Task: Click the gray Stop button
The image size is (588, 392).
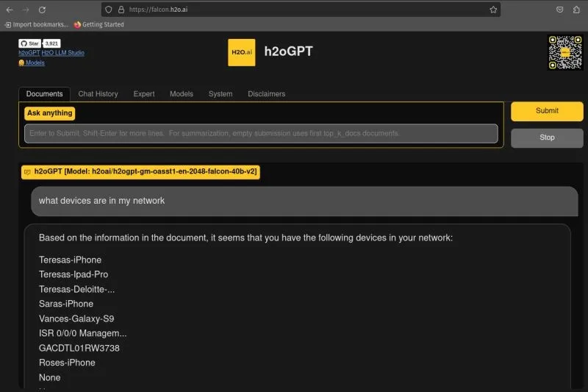Action: [x=547, y=138]
